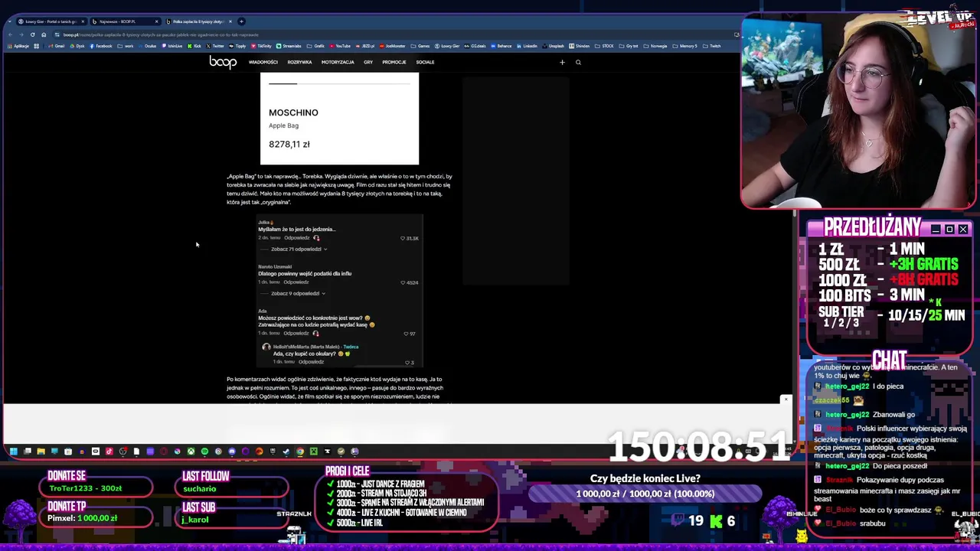Screen dimensions: 980x551
Task: Open the browser home page icon
Action: [x=44, y=34]
